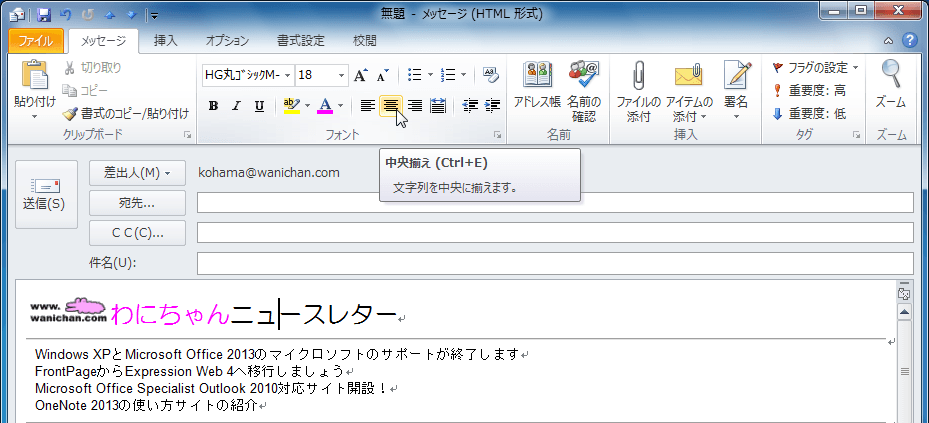Open the 差出人(M) sender dropdown button

[x=137, y=173]
